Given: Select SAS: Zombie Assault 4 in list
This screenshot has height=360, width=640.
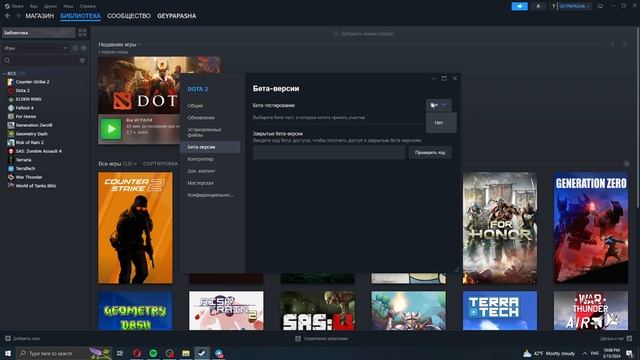Looking at the screenshot, I should click(x=38, y=151).
